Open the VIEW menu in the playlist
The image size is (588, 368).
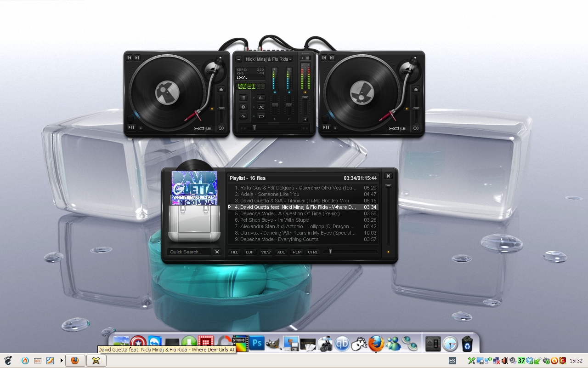266,252
